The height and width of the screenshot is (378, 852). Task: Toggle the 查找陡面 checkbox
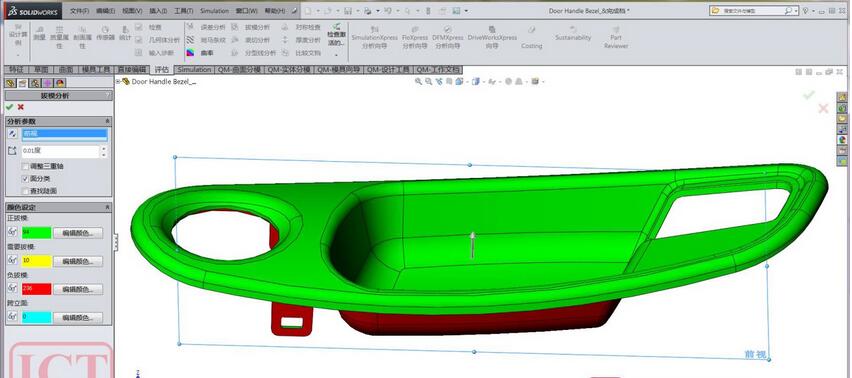[26, 191]
